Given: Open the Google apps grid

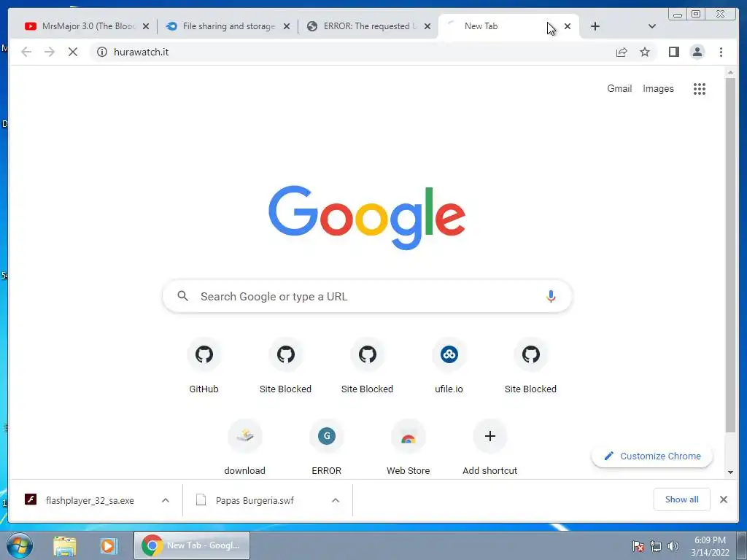Looking at the screenshot, I should (x=700, y=88).
